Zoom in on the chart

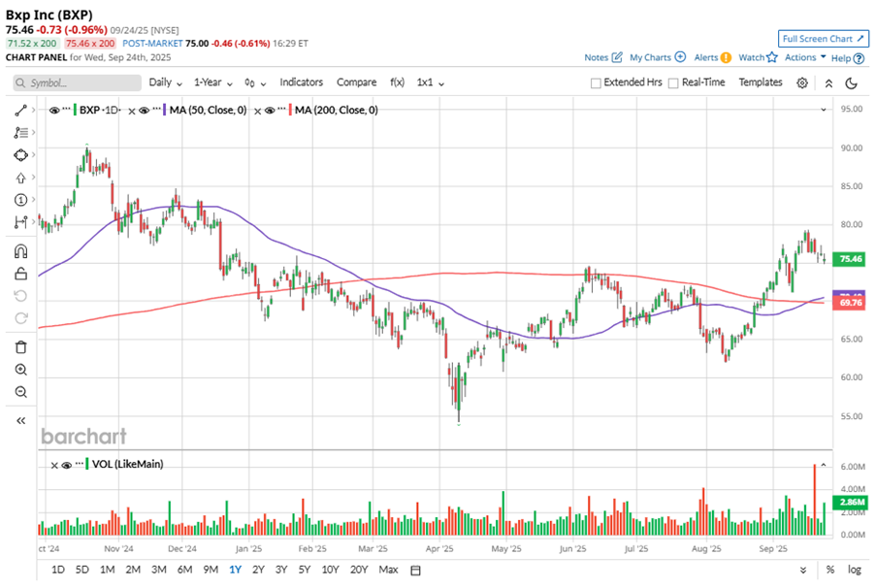tap(19, 370)
